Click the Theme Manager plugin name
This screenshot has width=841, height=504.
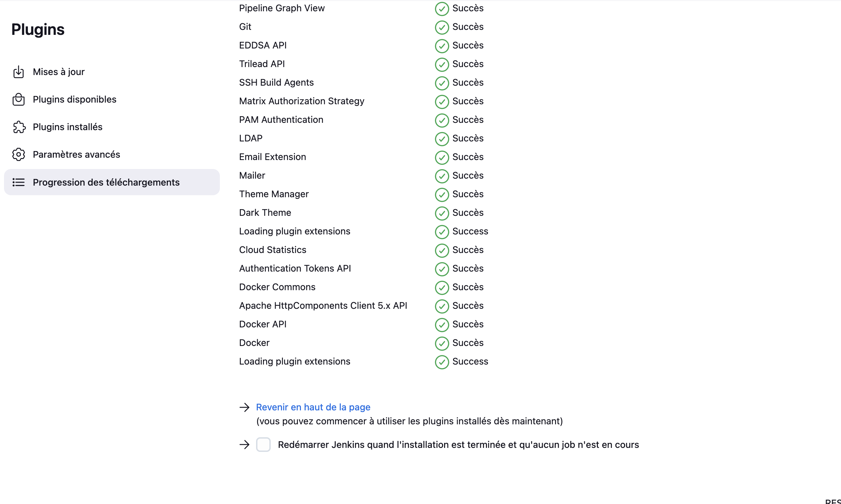(274, 194)
